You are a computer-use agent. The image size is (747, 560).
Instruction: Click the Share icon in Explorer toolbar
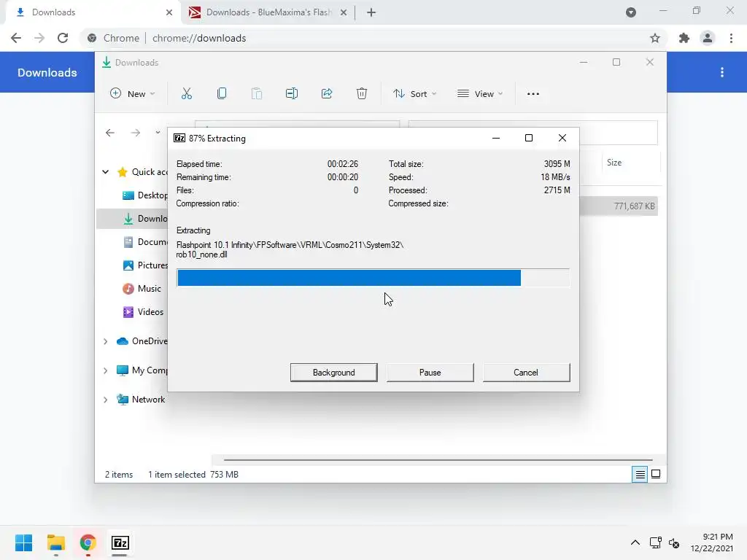click(x=327, y=94)
